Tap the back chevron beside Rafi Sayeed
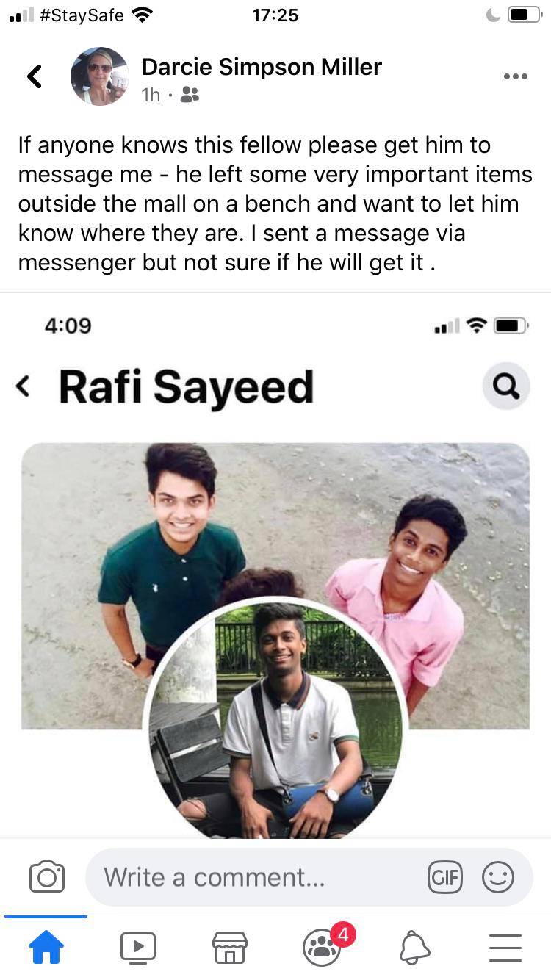The width and height of the screenshot is (551, 980). tap(24, 386)
